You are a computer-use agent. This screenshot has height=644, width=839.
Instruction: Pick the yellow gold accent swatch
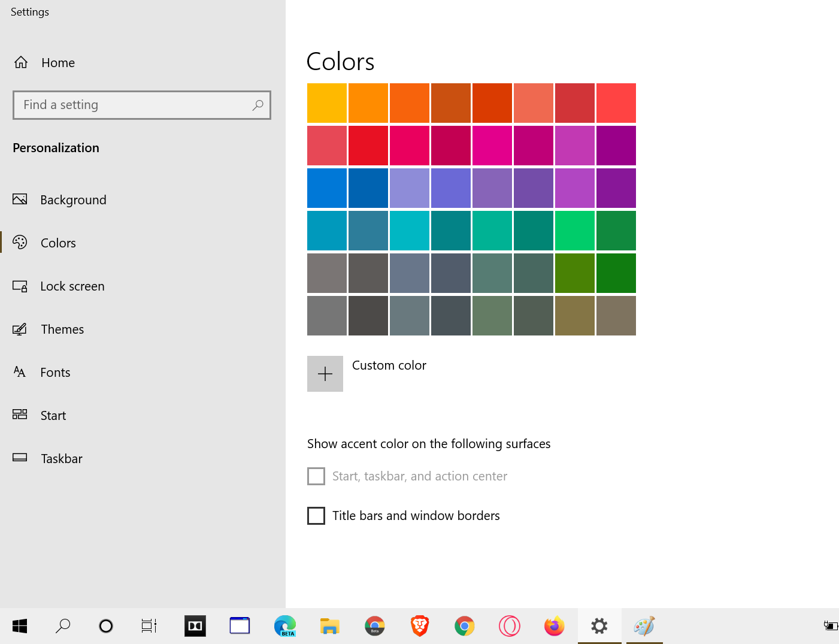(x=327, y=103)
